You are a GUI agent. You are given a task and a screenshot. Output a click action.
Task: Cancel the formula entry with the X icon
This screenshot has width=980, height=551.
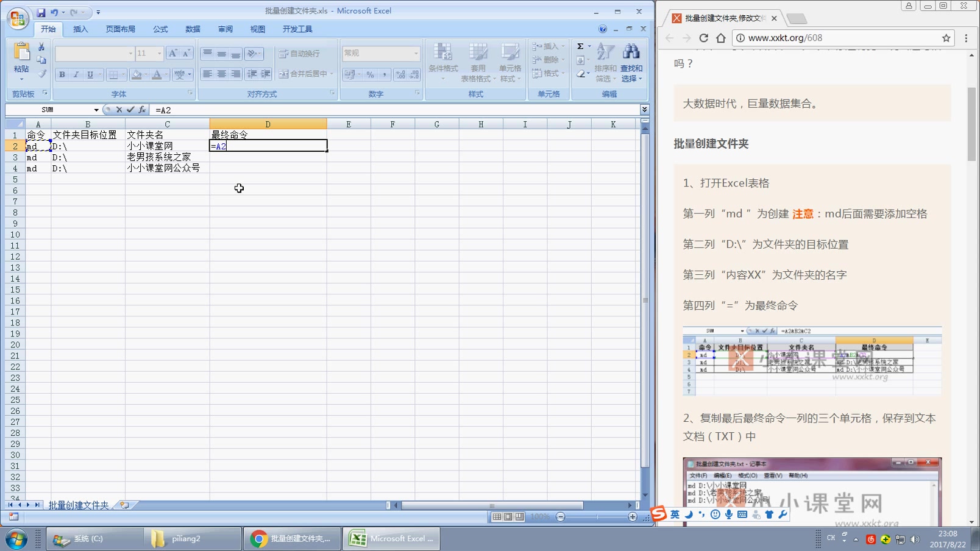[119, 110]
